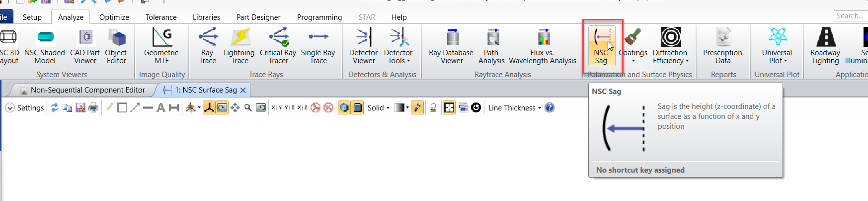Viewport: 868px width, 201px height.
Task: Click the pan move arrows icon
Action: click(x=235, y=107)
